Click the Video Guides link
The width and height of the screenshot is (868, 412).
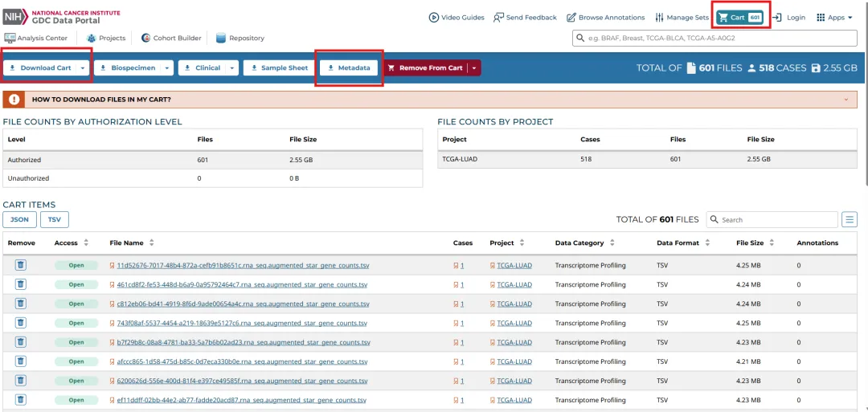coord(457,18)
